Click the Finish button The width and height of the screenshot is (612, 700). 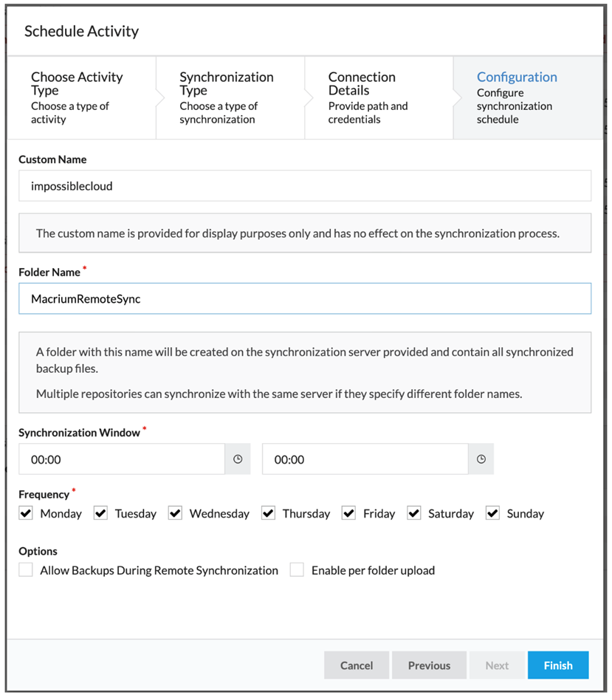[558, 665]
